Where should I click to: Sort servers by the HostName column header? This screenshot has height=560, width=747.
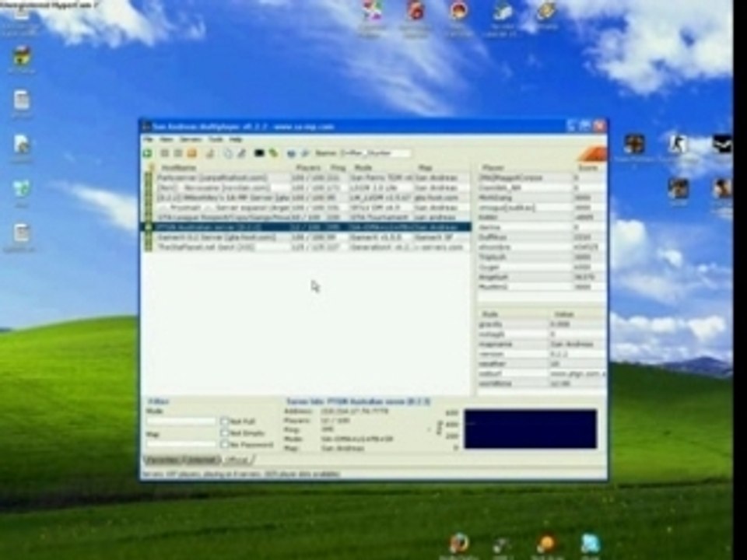coord(224,168)
